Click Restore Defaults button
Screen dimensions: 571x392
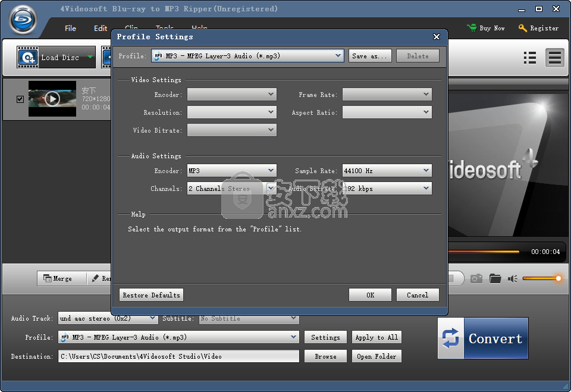point(151,295)
